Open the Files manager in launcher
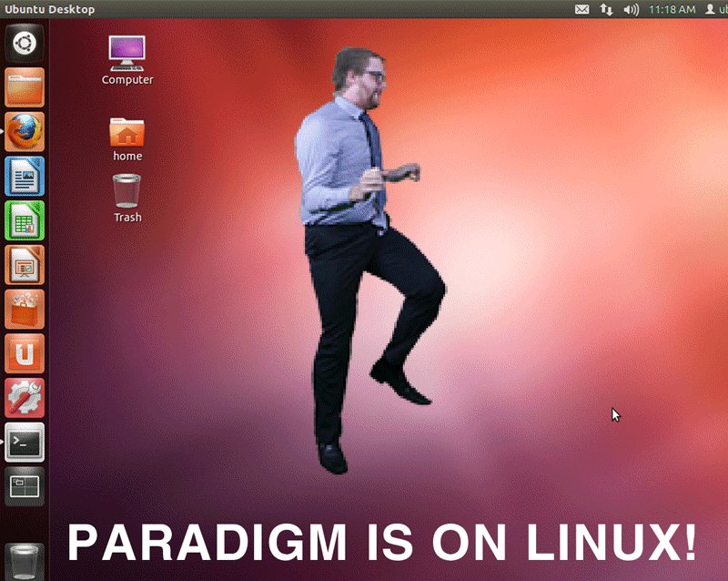 coord(25,87)
